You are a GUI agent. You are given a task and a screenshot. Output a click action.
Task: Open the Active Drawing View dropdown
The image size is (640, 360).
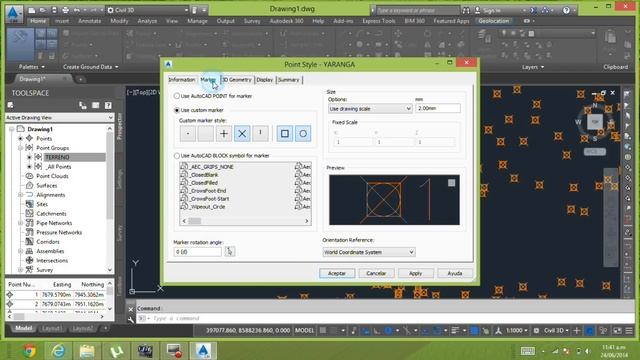click(x=59, y=118)
